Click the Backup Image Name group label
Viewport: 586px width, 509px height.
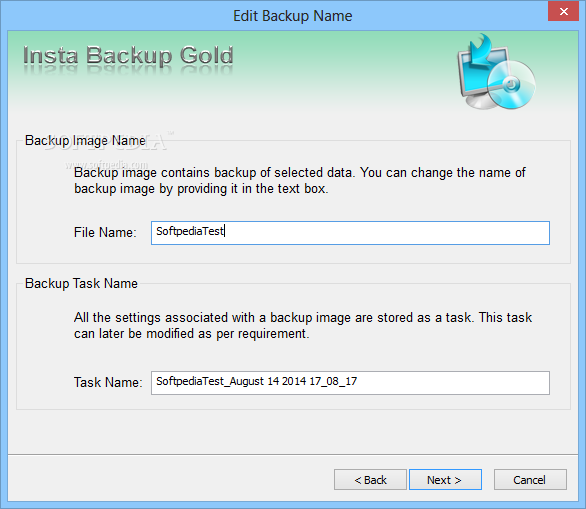tap(85, 141)
